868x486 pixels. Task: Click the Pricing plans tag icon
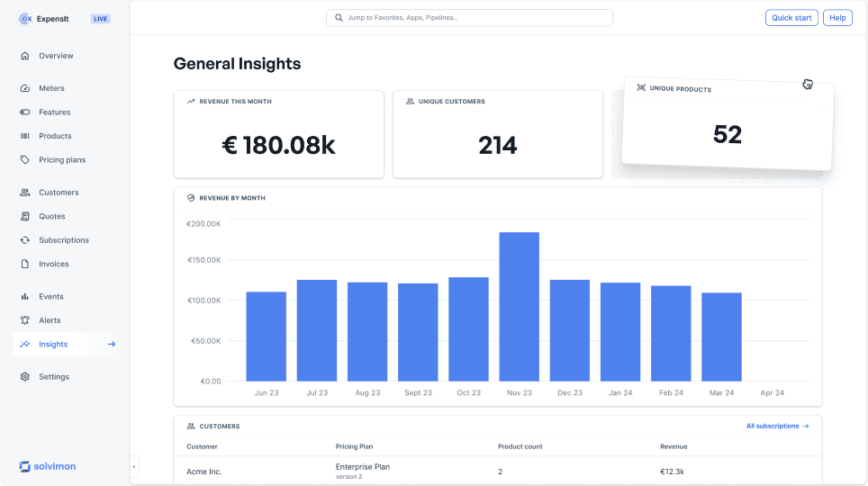(25, 159)
